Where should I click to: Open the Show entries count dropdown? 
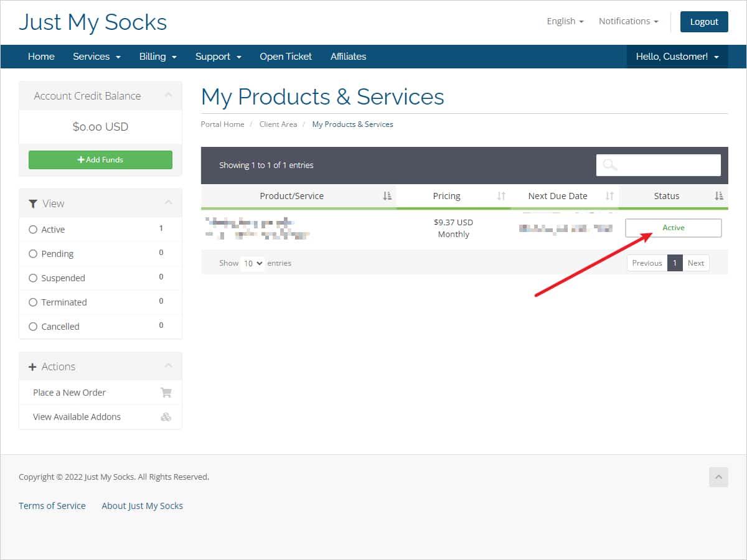tap(252, 263)
